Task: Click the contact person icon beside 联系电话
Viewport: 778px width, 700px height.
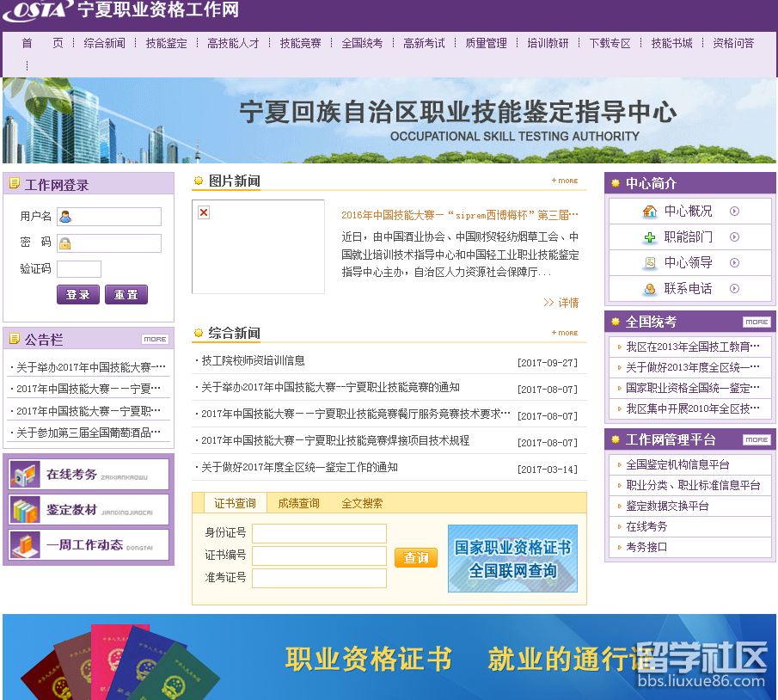Action: click(x=651, y=289)
